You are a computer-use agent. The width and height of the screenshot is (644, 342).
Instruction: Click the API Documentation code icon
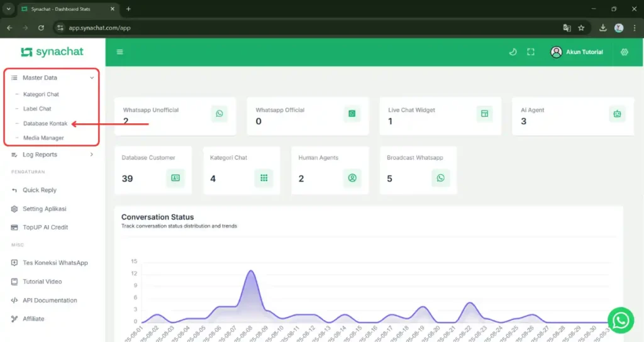pyautogui.click(x=14, y=300)
